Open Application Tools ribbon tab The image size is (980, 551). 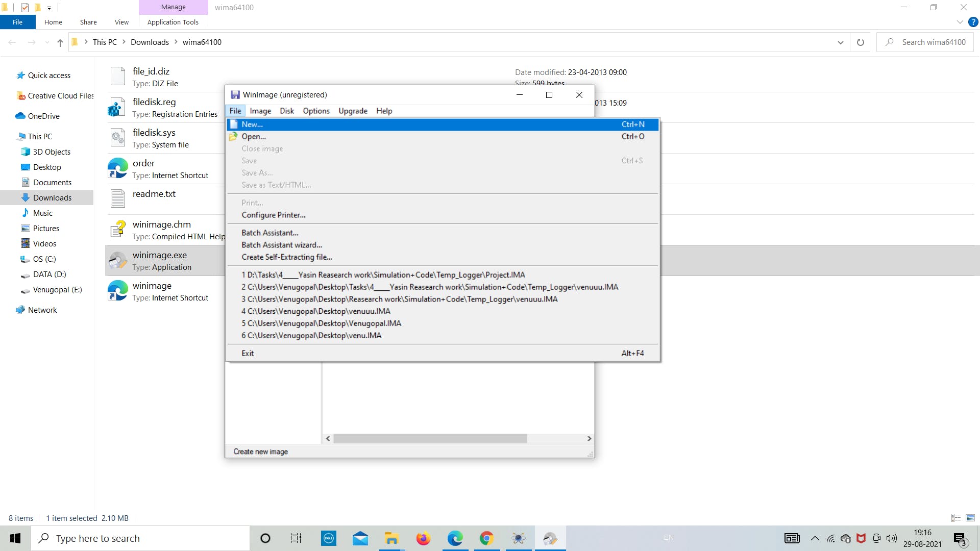[173, 22]
